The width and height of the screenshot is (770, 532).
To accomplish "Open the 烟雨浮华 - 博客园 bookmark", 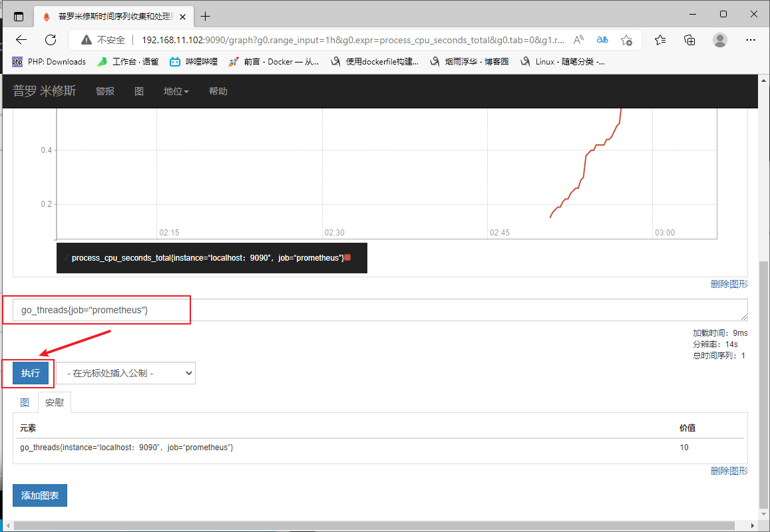I will coord(469,61).
